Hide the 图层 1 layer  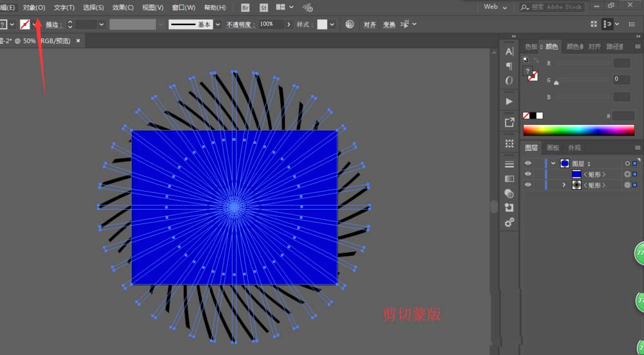pyautogui.click(x=528, y=163)
